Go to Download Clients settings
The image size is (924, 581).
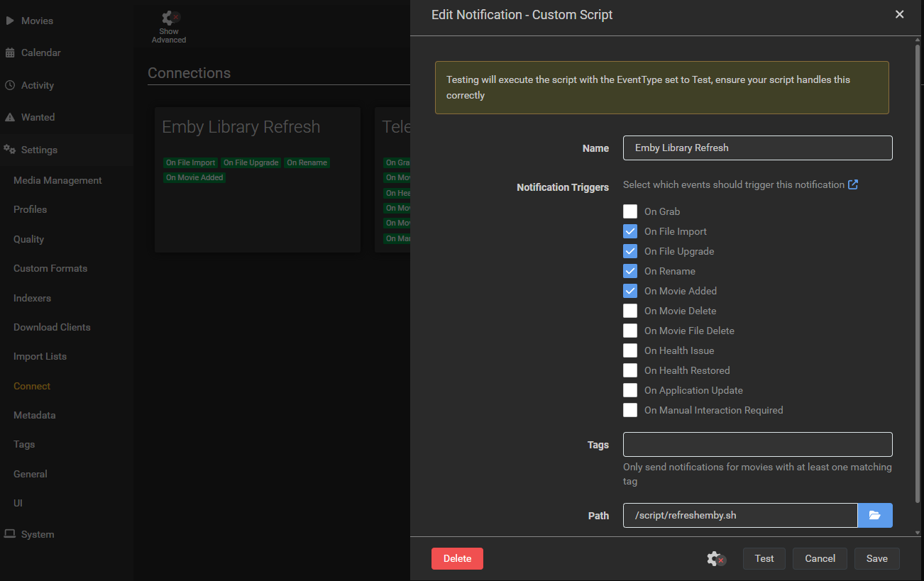[x=52, y=327]
